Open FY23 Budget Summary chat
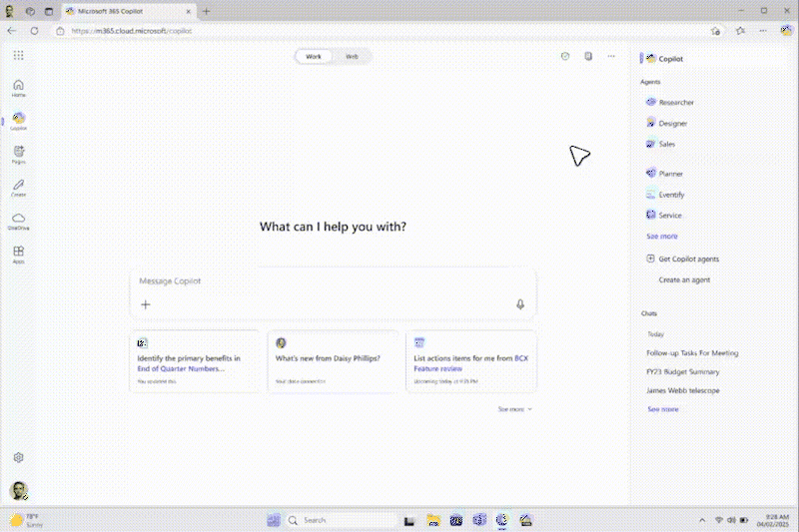This screenshot has height=532, width=799. click(683, 371)
